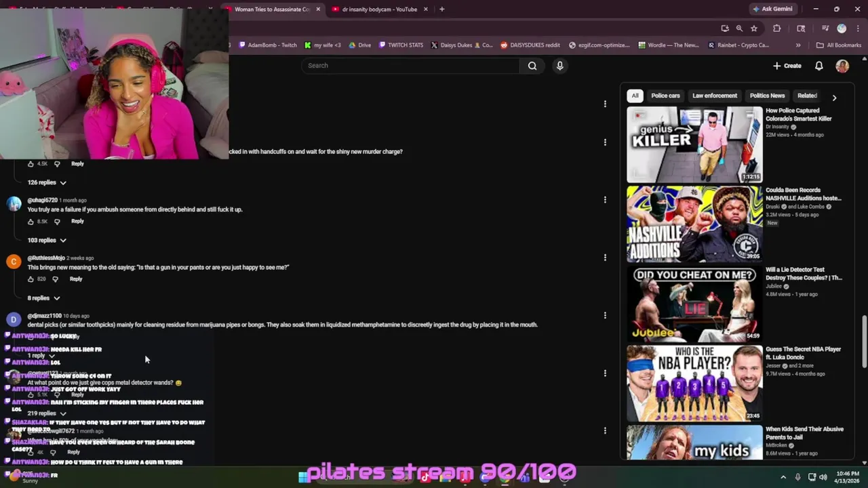Open Did You Cheat On Me thumbnail
Viewport: 868px width, 488px height.
(x=694, y=304)
